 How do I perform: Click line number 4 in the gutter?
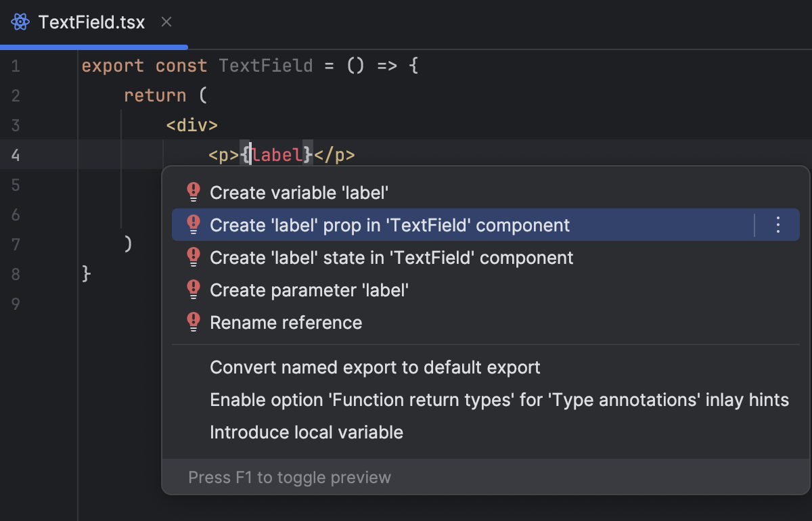(x=16, y=155)
